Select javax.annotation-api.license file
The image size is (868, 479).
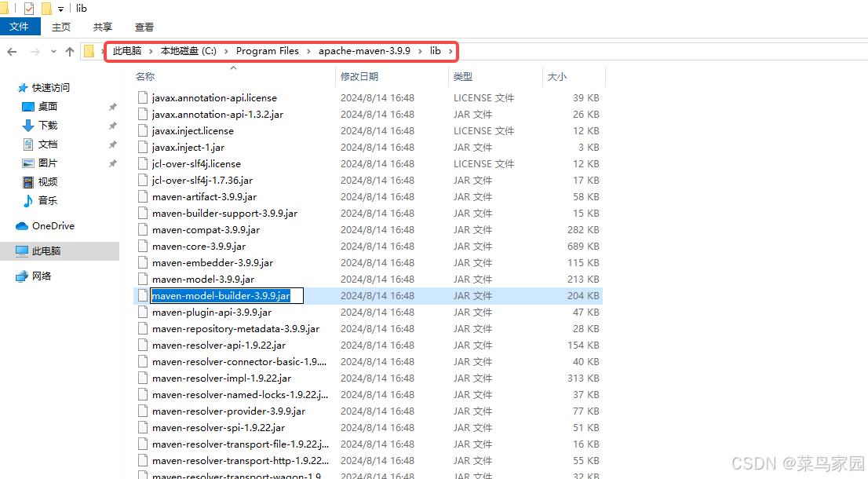tap(214, 98)
